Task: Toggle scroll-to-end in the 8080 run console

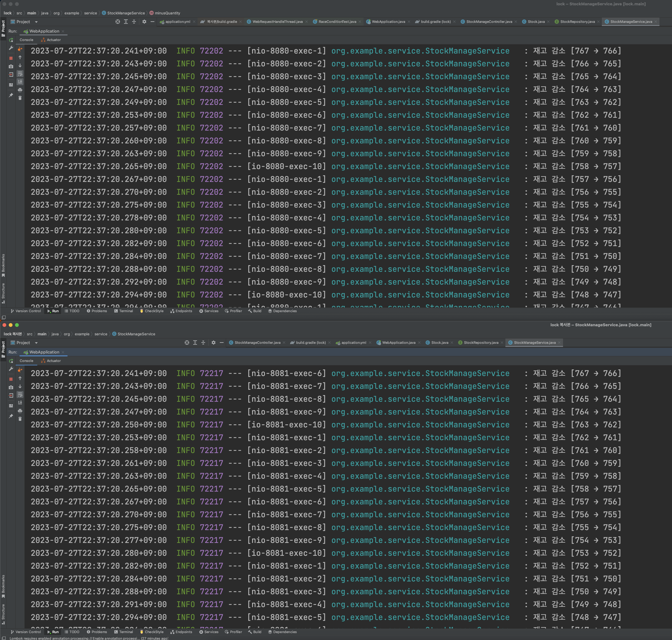Action: [x=20, y=81]
